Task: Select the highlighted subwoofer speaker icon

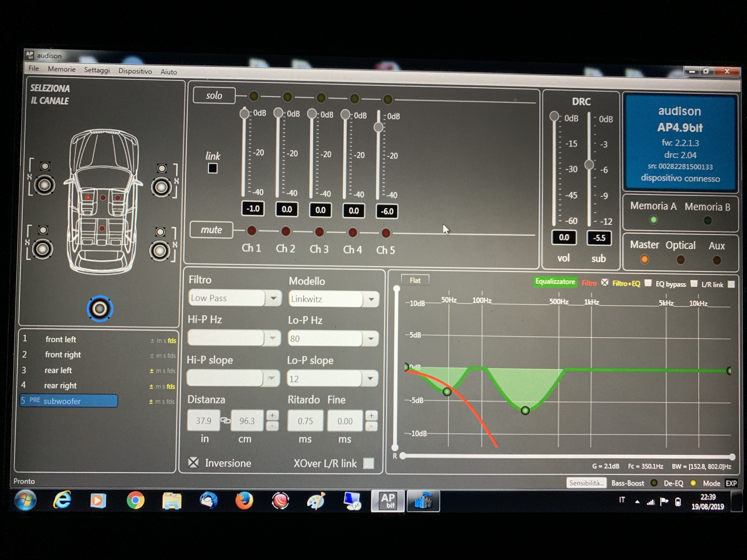Action: point(100,309)
